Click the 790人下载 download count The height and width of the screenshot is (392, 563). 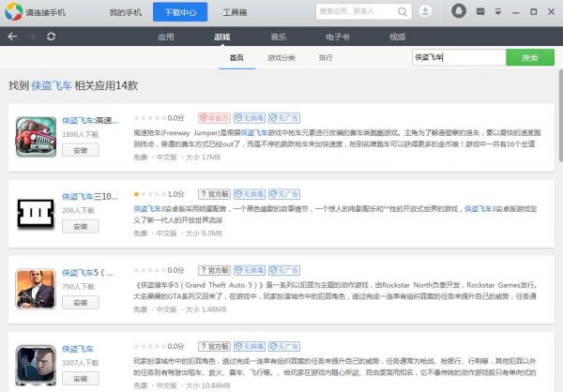78,286
